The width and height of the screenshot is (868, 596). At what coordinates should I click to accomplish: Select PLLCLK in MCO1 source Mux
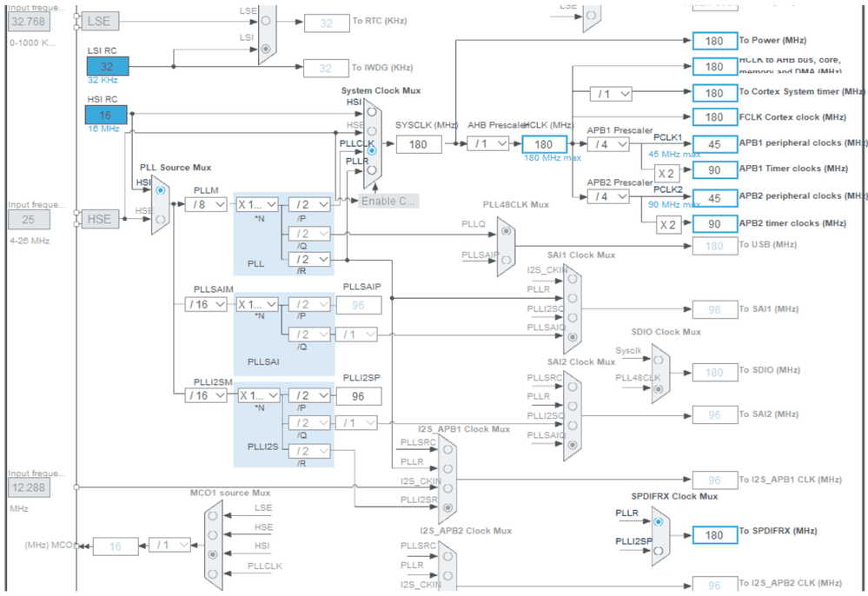click(213, 574)
